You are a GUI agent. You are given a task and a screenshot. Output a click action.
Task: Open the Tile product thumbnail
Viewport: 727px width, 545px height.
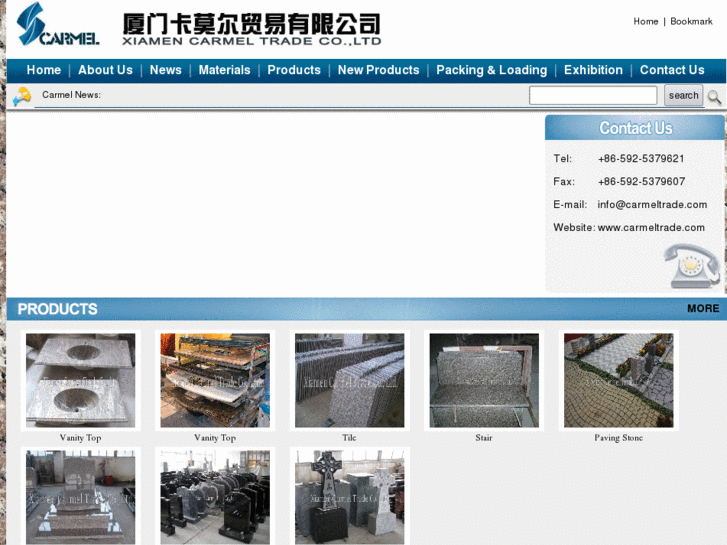click(x=350, y=380)
